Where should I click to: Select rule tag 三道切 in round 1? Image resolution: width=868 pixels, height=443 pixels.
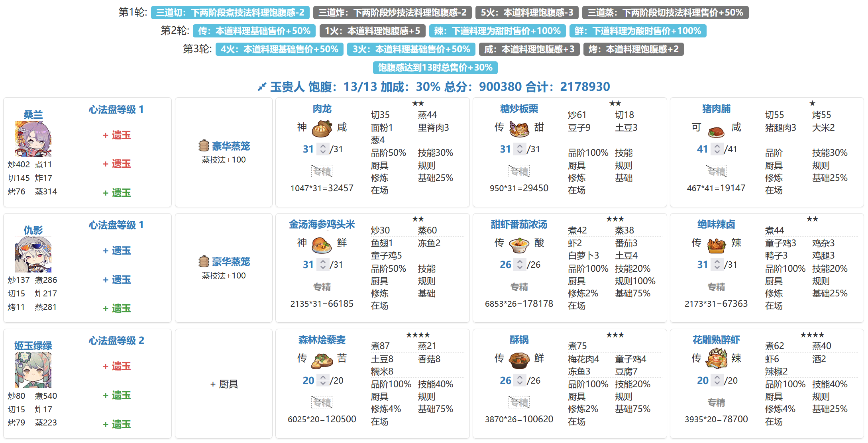230,13
